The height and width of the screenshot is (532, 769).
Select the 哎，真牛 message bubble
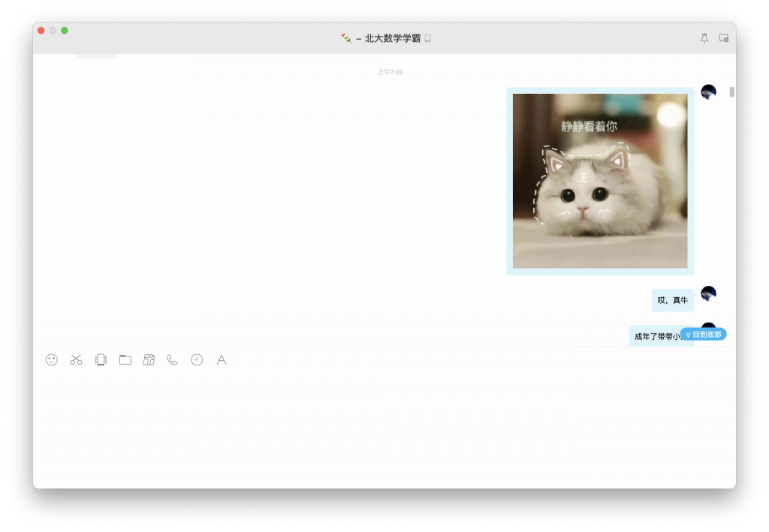pyautogui.click(x=672, y=300)
